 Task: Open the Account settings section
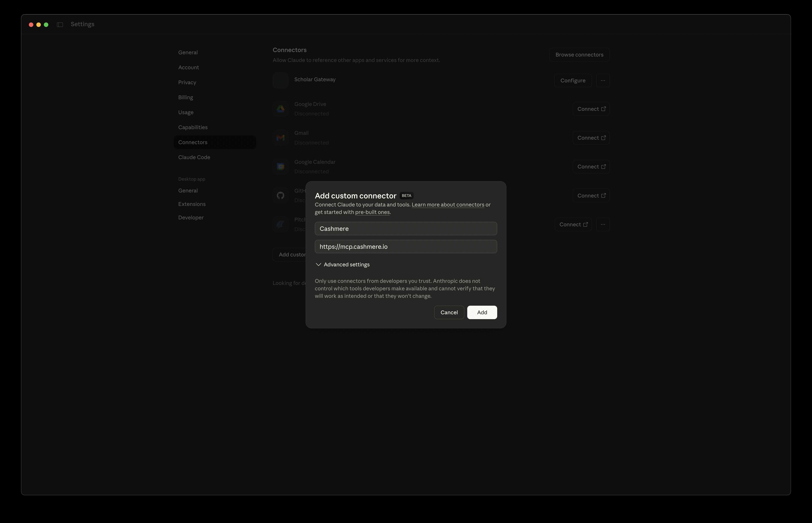189,67
